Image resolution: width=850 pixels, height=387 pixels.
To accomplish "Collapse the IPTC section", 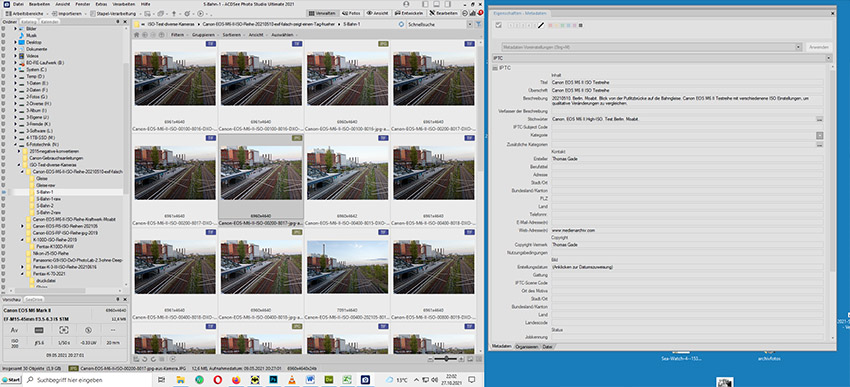I will (x=495, y=68).
